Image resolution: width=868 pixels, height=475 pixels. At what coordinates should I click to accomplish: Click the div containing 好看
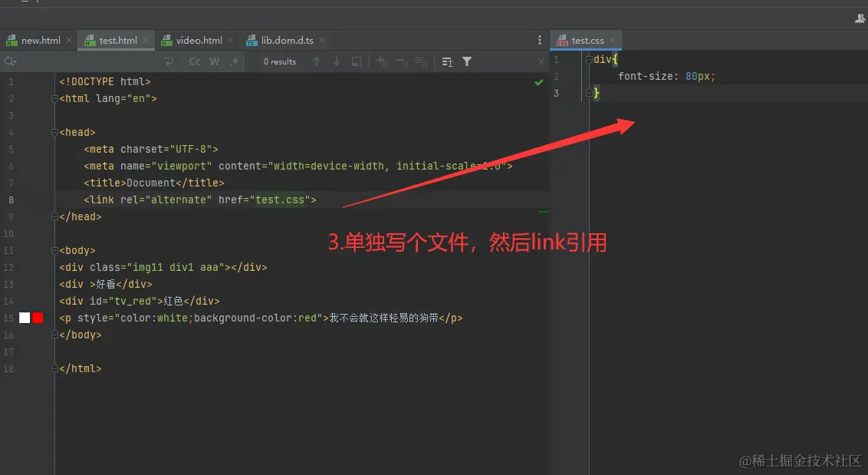coord(105,285)
